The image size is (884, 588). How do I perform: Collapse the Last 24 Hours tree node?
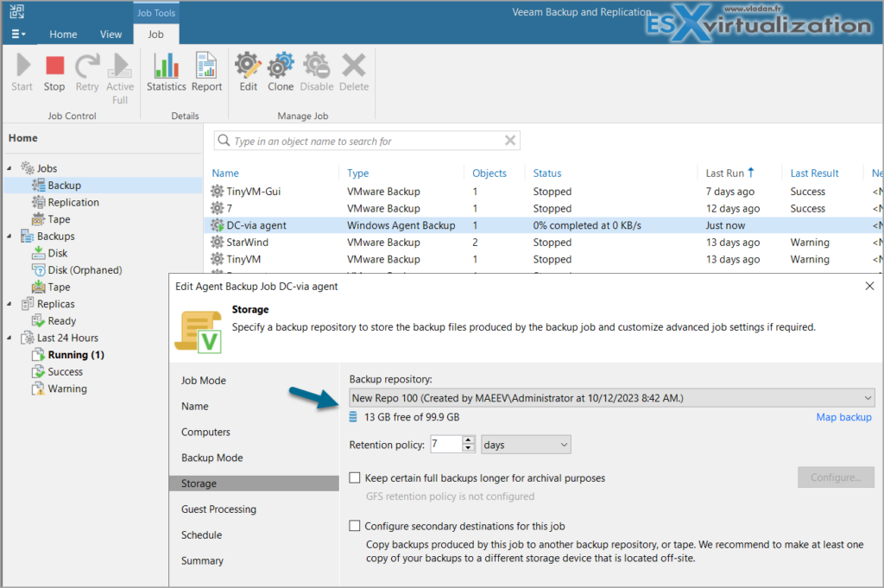[7, 338]
